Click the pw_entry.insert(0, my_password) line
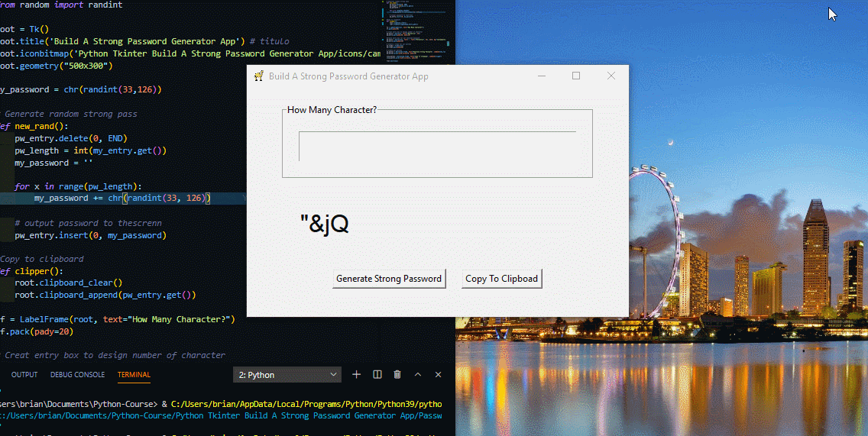 click(91, 235)
